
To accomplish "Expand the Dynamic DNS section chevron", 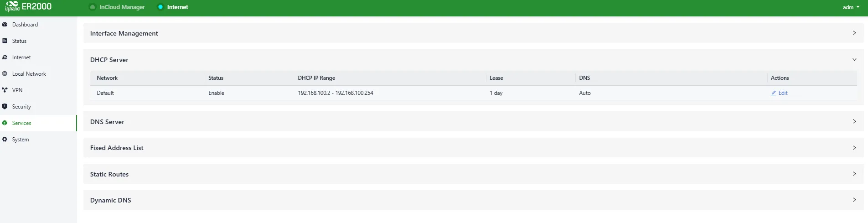I will (854, 200).
